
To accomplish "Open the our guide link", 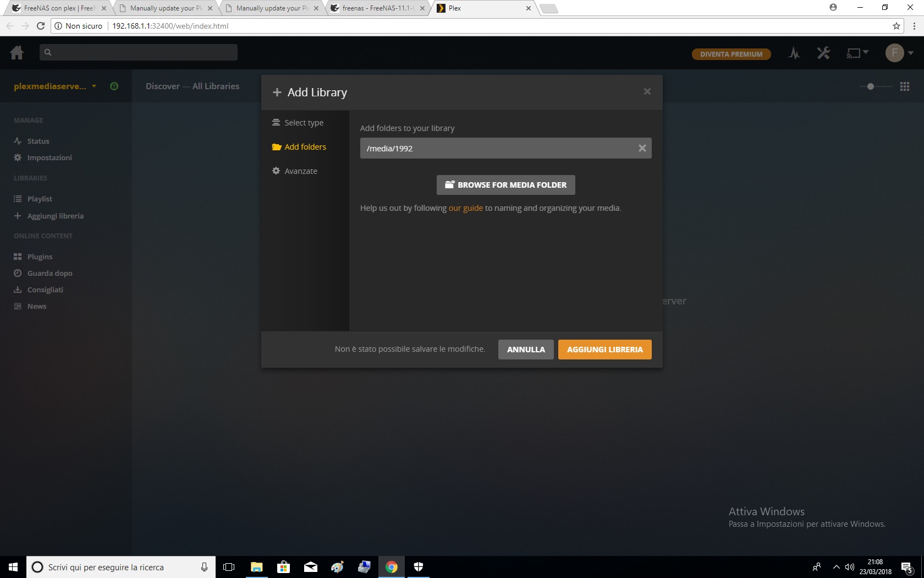I will tap(466, 208).
